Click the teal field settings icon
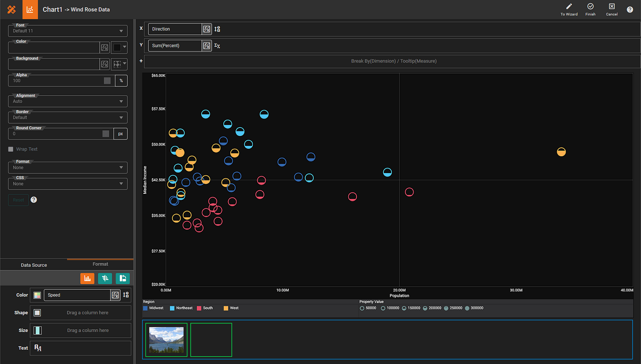Screen dimensions: 641x364 click(105, 279)
